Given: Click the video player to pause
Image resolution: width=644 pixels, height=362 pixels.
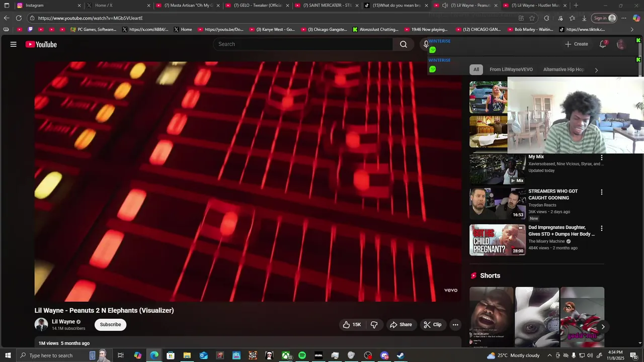Looking at the screenshot, I should pos(248,182).
